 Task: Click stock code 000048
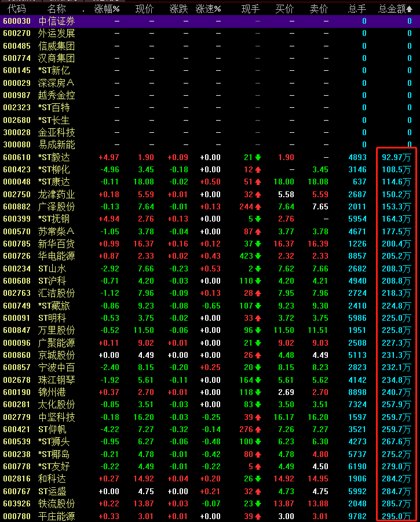point(17,182)
